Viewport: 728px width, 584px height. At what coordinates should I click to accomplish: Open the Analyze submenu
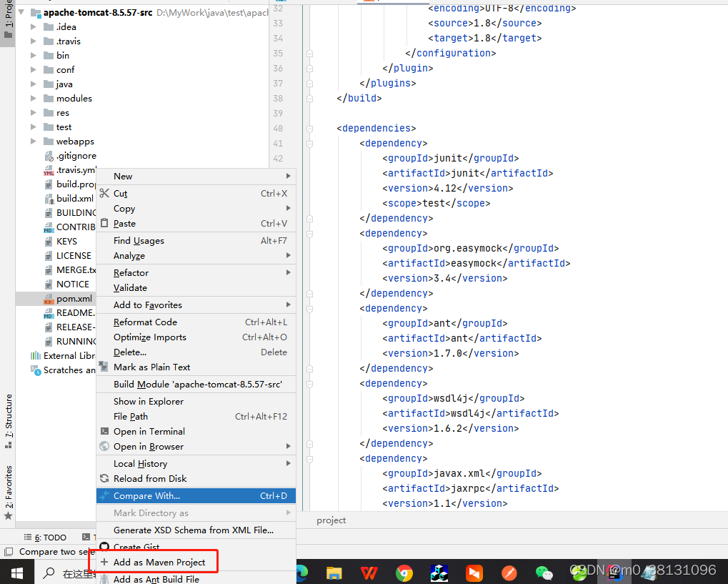coord(196,255)
